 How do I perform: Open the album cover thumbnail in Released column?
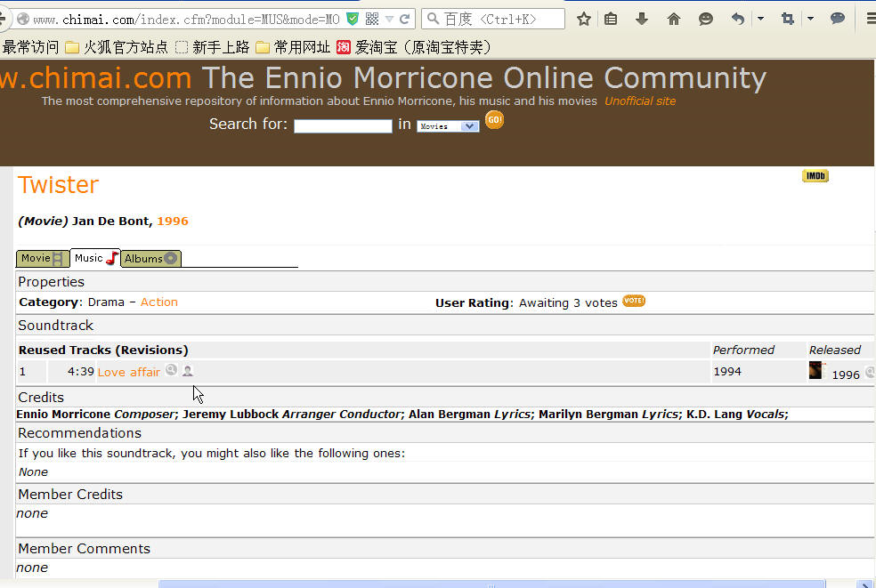pyautogui.click(x=815, y=370)
